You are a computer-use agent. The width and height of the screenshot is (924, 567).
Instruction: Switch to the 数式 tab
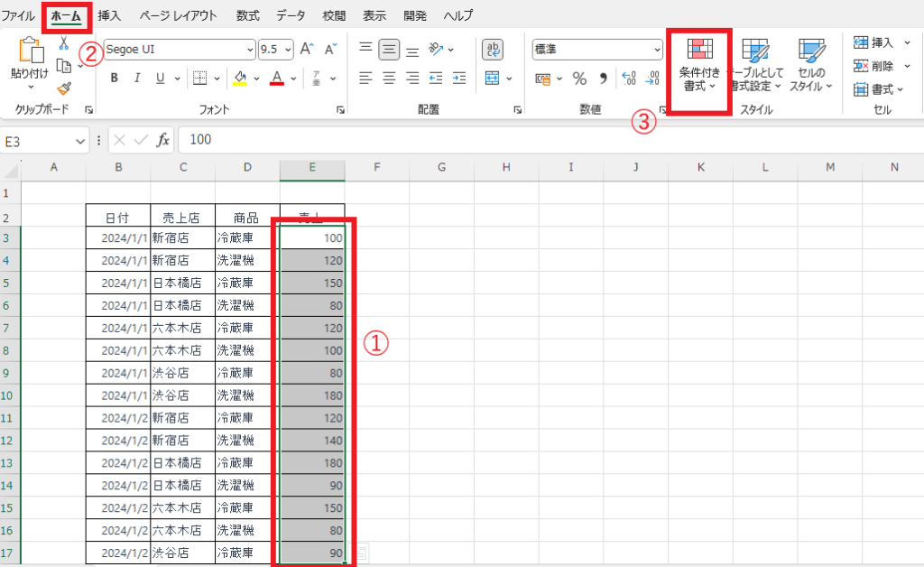(247, 16)
